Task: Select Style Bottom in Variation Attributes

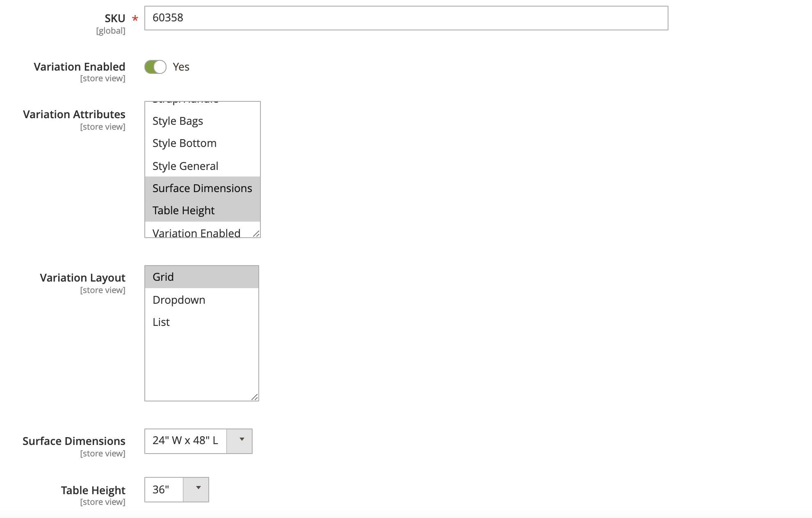Action: pyautogui.click(x=184, y=143)
